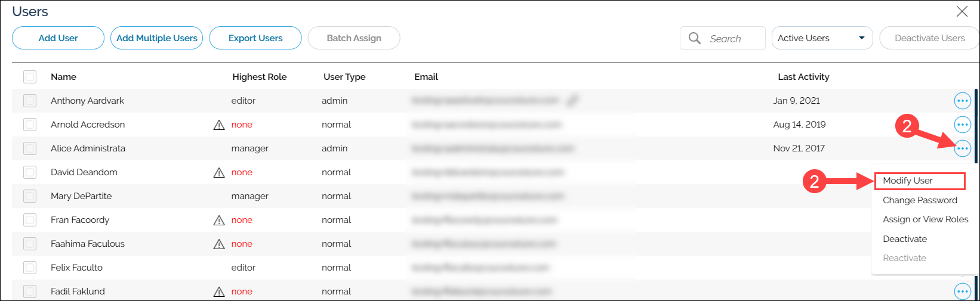This screenshot has height=301, width=980.
Task: Pick Assign or View Roles option
Action: pyautogui.click(x=925, y=219)
